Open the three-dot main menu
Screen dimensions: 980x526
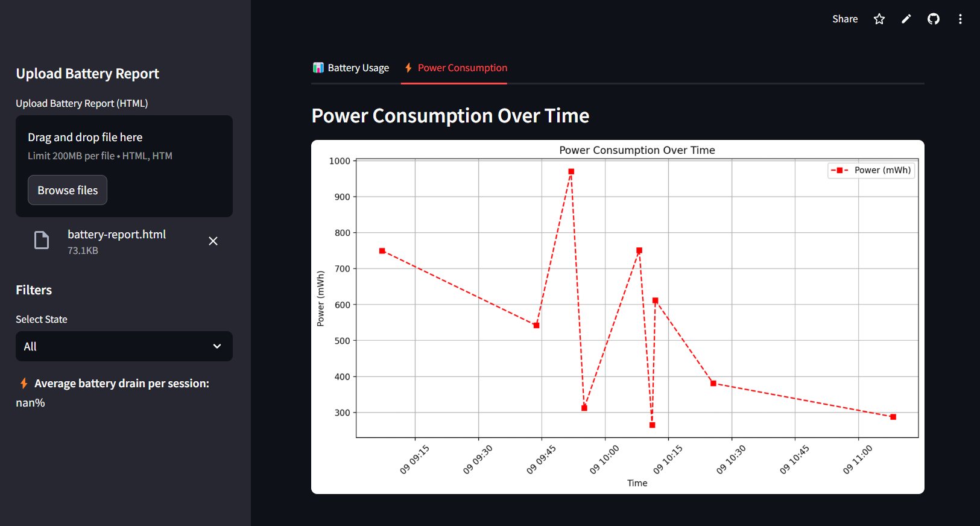960,19
